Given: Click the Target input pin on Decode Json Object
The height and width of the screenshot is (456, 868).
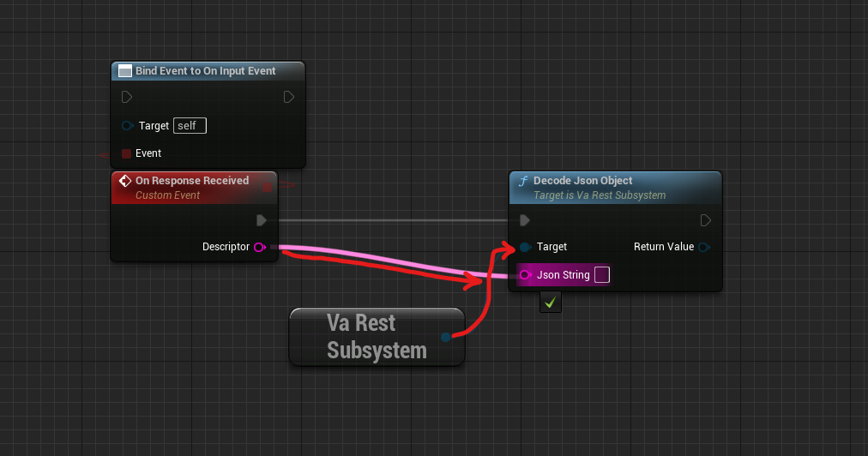Looking at the screenshot, I should (524, 247).
